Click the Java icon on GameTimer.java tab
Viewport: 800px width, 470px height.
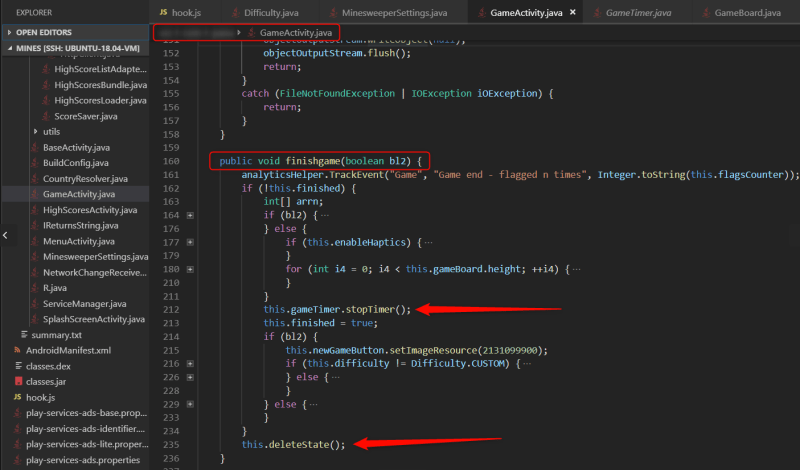[597, 13]
